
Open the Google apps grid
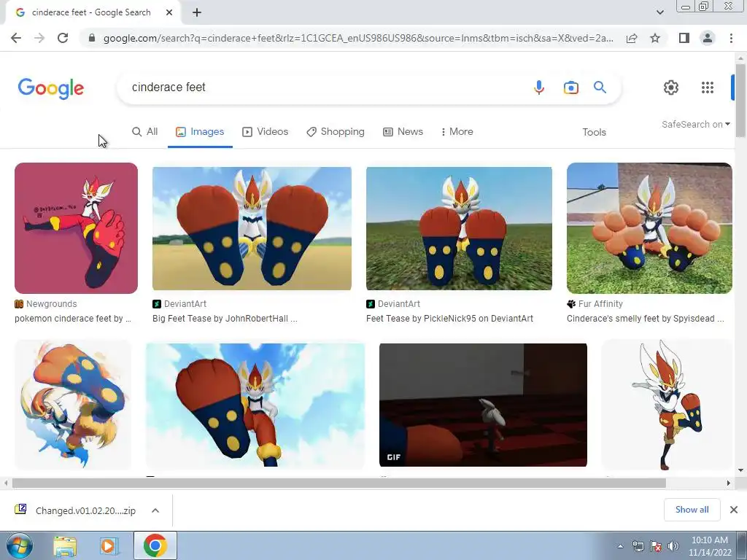[708, 87]
